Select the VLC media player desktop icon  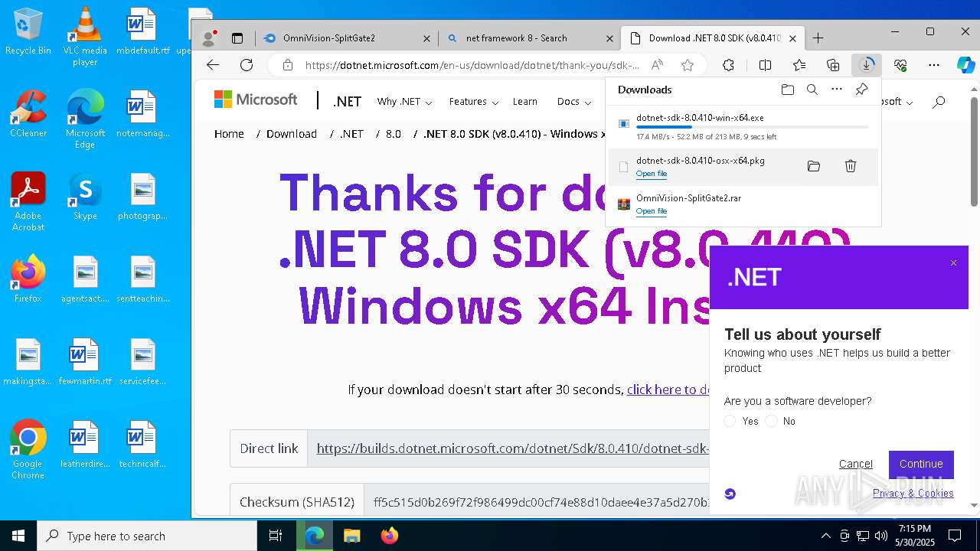[85, 36]
